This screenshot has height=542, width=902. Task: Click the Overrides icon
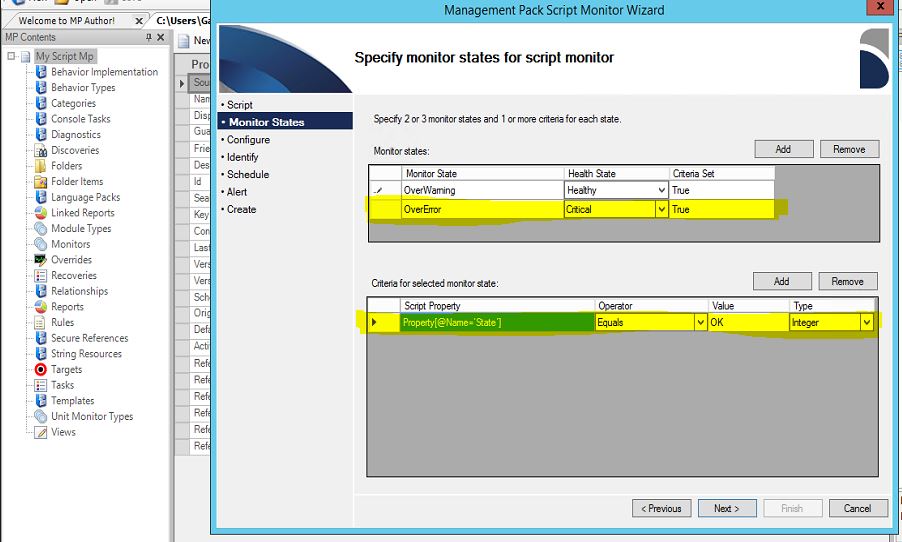41,259
